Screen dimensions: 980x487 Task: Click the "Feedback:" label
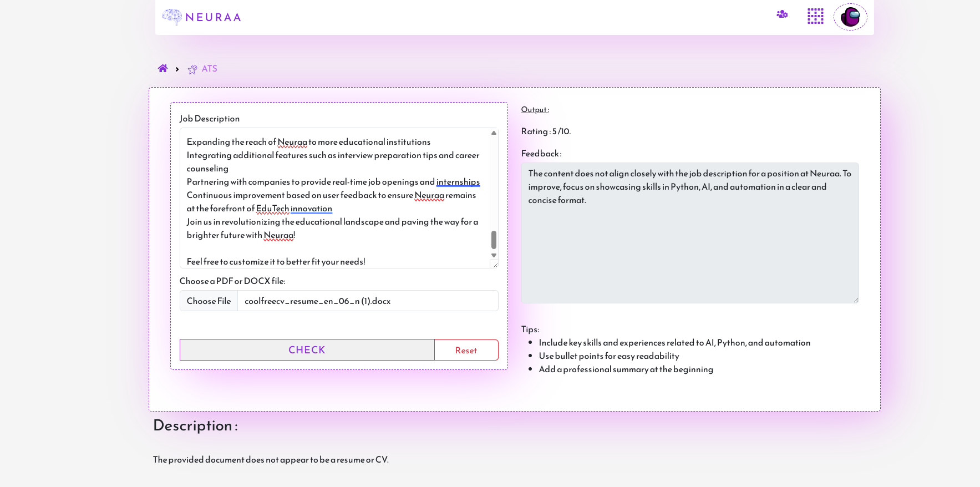point(541,154)
